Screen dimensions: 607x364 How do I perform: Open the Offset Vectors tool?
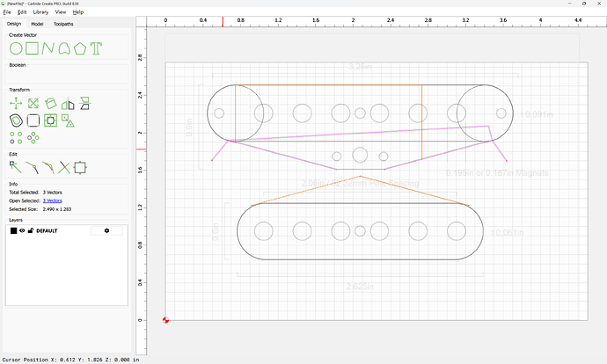(x=16, y=120)
